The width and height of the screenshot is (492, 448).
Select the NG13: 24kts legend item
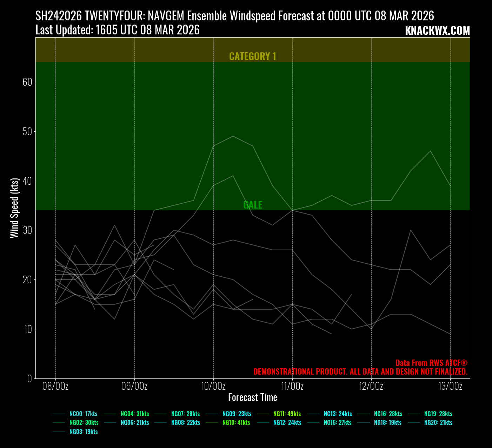coord(338,414)
